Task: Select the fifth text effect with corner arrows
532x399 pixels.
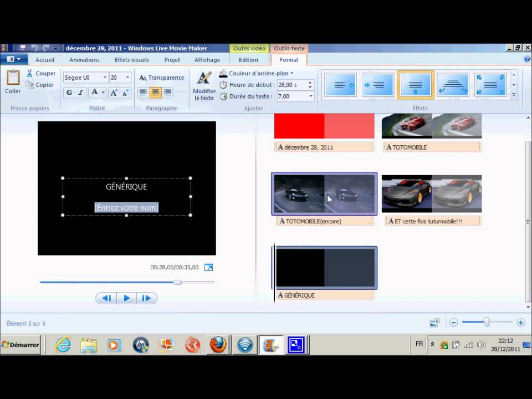Action: tap(490, 85)
